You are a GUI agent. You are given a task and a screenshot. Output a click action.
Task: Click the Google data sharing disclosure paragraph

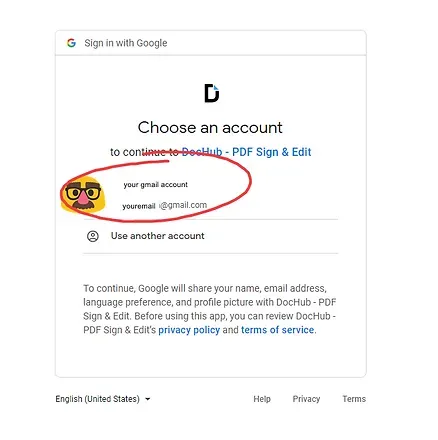[x=210, y=309]
